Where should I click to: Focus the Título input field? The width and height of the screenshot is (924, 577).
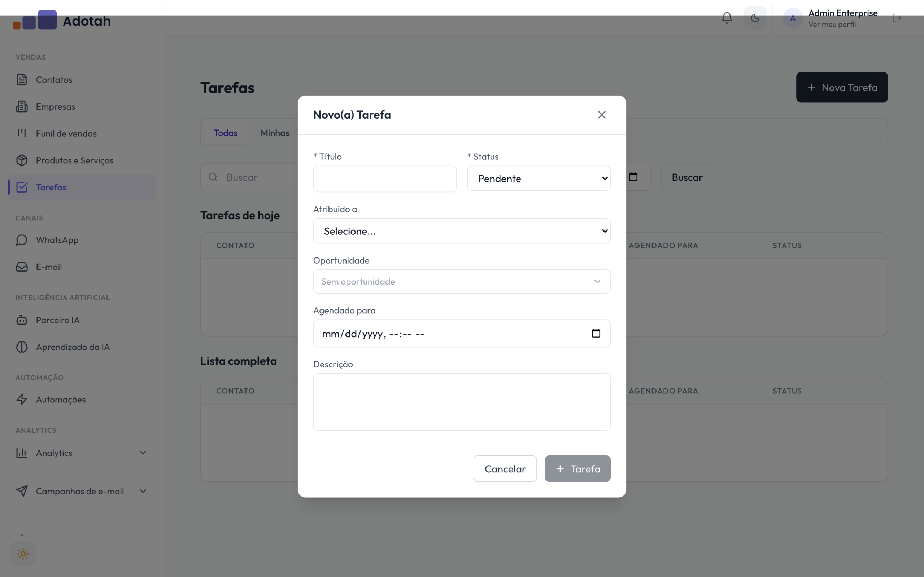pyautogui.click(x=384, y=179)
